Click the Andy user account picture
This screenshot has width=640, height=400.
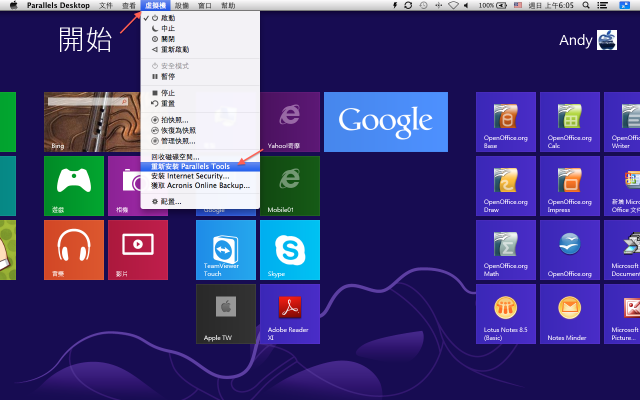pyautogui.click(x=607, y=40)
